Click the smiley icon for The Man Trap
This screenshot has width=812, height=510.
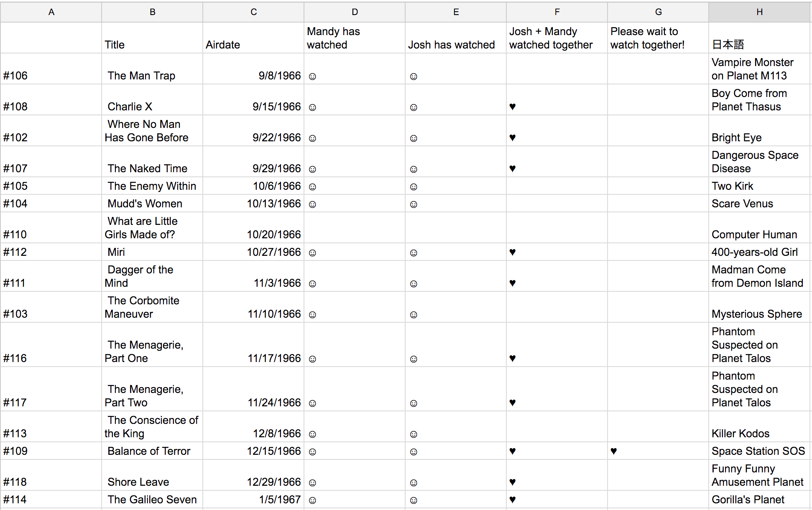(312, 76)
